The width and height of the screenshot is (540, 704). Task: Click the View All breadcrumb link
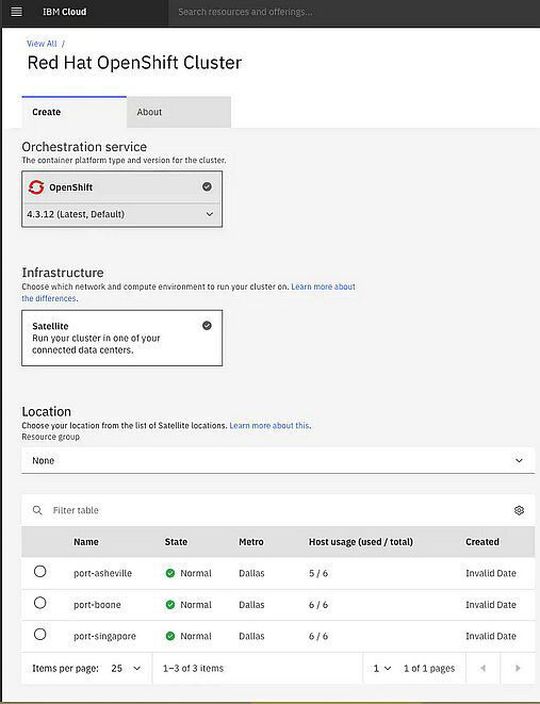(x=42, y=44)
